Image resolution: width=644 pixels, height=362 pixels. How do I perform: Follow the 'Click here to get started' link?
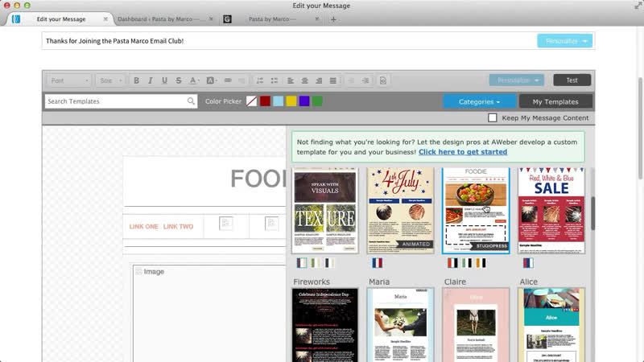[x=462, y=152]
